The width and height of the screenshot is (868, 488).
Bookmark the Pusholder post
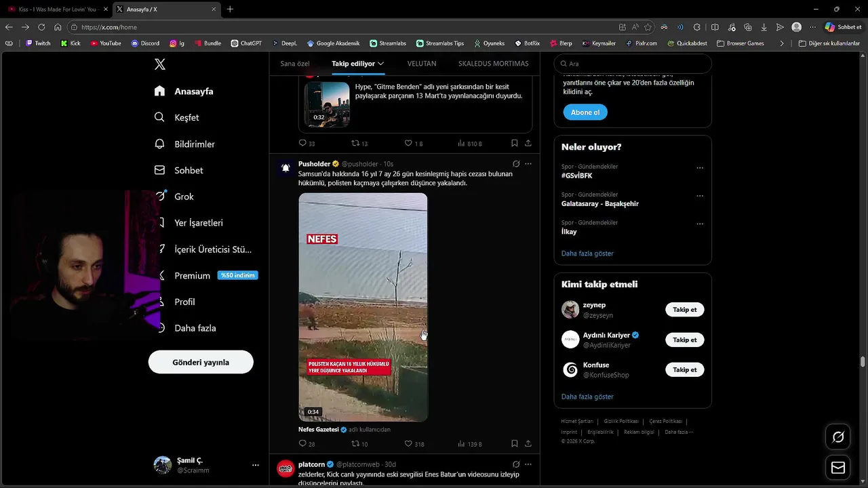515,444
